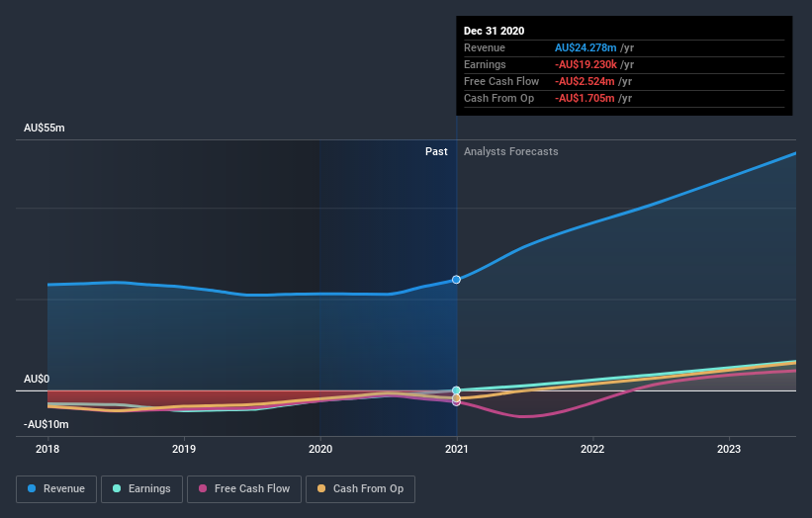Screen dimensions: 812x518
Task: Click the Dec 31 2020 tooltip header
Action: tap(495, 31)
